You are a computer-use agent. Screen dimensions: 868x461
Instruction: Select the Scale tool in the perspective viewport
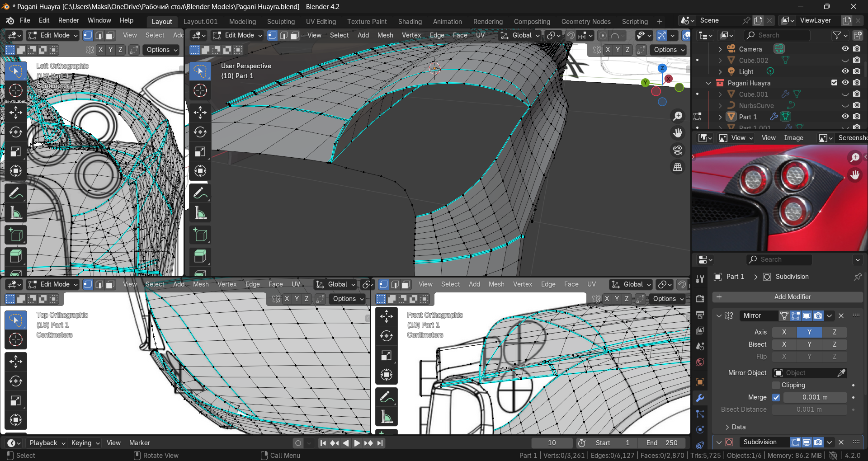[200, 151]
